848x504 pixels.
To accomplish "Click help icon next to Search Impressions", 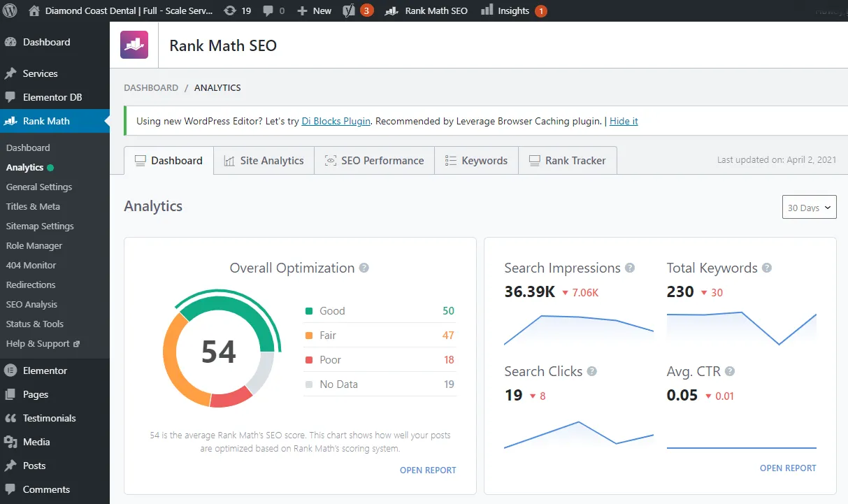I will pos(630,268).
